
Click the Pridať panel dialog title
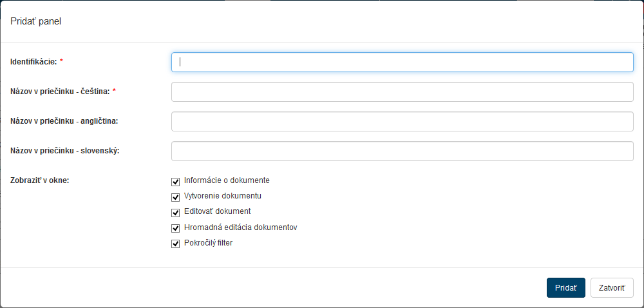[36, 21]
